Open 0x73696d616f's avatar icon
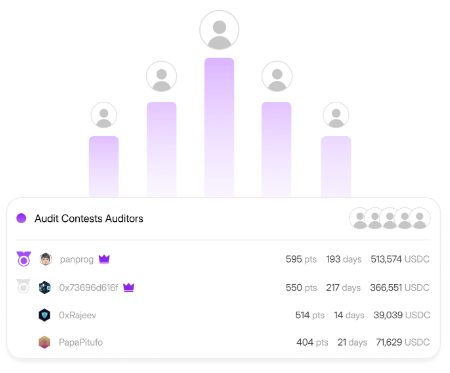 tap(45, 287)
